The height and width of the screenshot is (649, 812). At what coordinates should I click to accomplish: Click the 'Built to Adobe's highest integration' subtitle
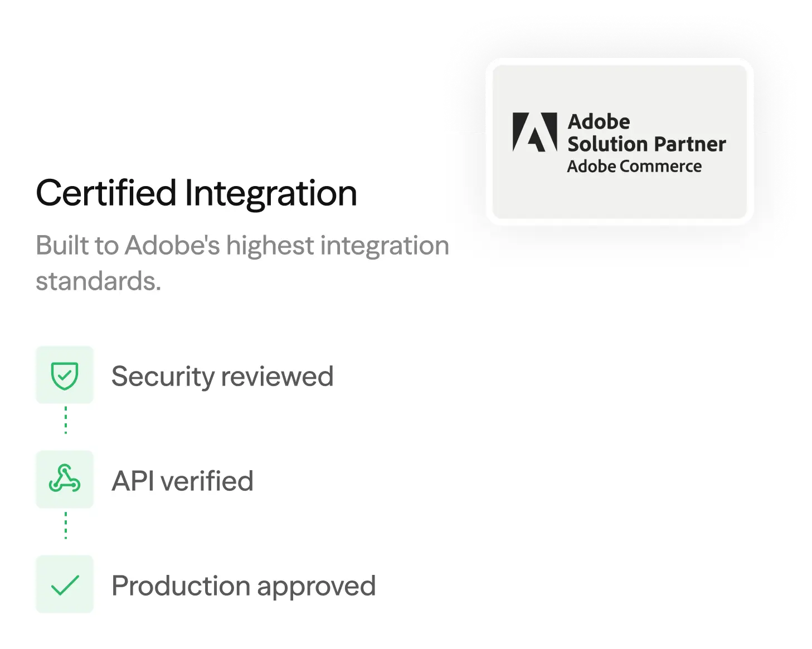point(242,246)
